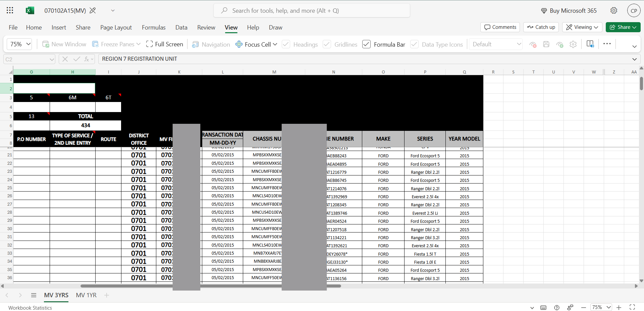Click the horizontal scrollbar thumb
644x311 pixels.
[211, 286]
